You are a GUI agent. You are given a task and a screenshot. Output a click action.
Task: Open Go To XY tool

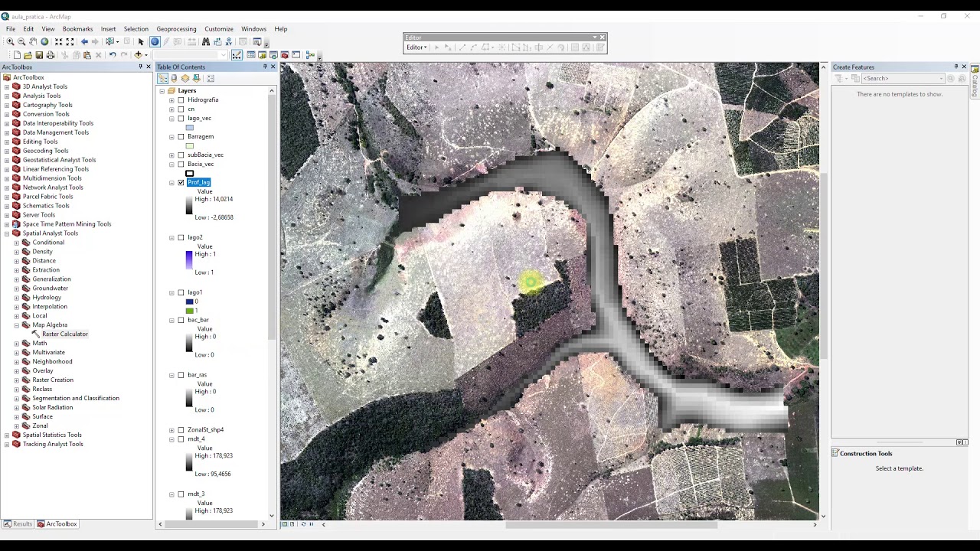coord(229,41)
